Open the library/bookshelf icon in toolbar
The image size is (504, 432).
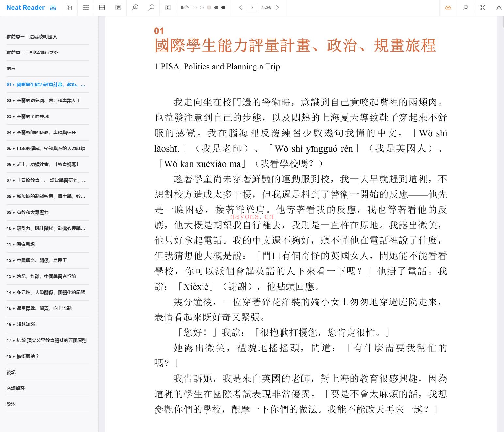coord(69,8)
